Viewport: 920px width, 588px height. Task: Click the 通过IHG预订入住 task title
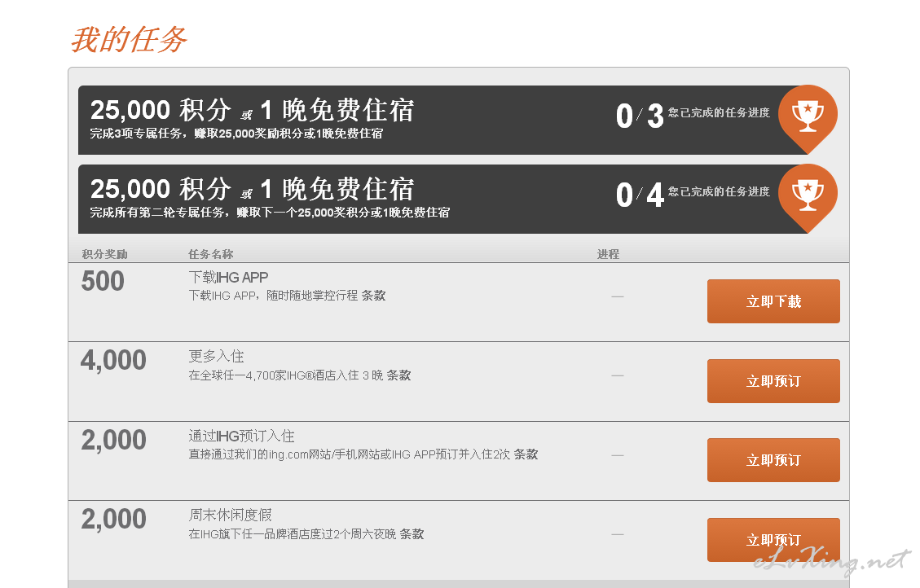(x=242, y=437)
